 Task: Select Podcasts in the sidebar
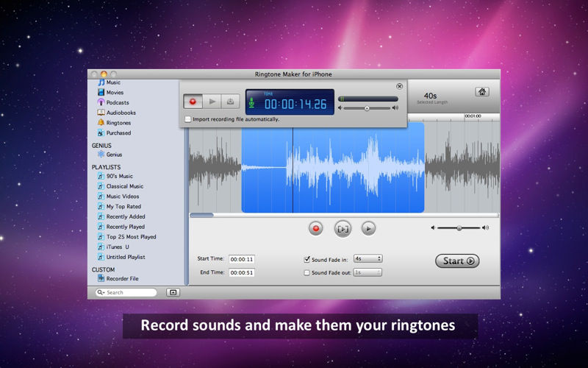coord(113,102)
